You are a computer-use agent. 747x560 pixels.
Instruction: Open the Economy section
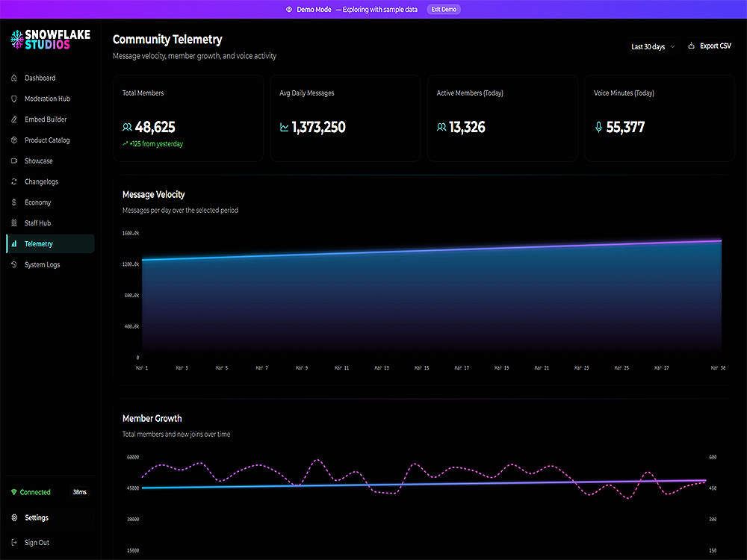(50, 202)
